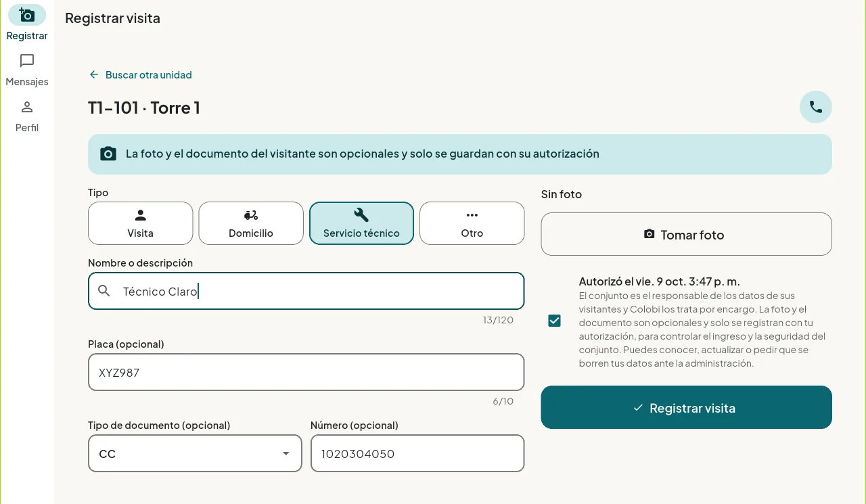Uncheck the data authorization checkbox
866x504 pixels.
coord(555,321)
